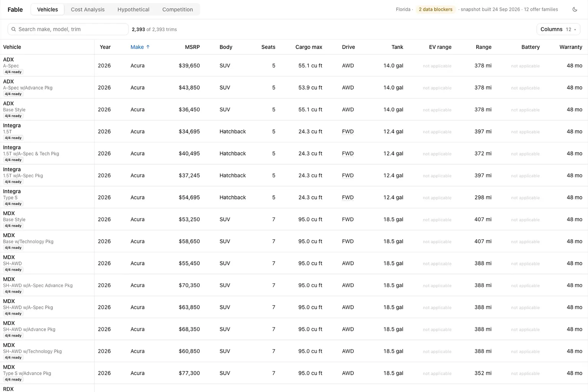This screenshot has width=588, height=392.
Task: Click the 372 mi range cell
Action: [x=483, y=153]
